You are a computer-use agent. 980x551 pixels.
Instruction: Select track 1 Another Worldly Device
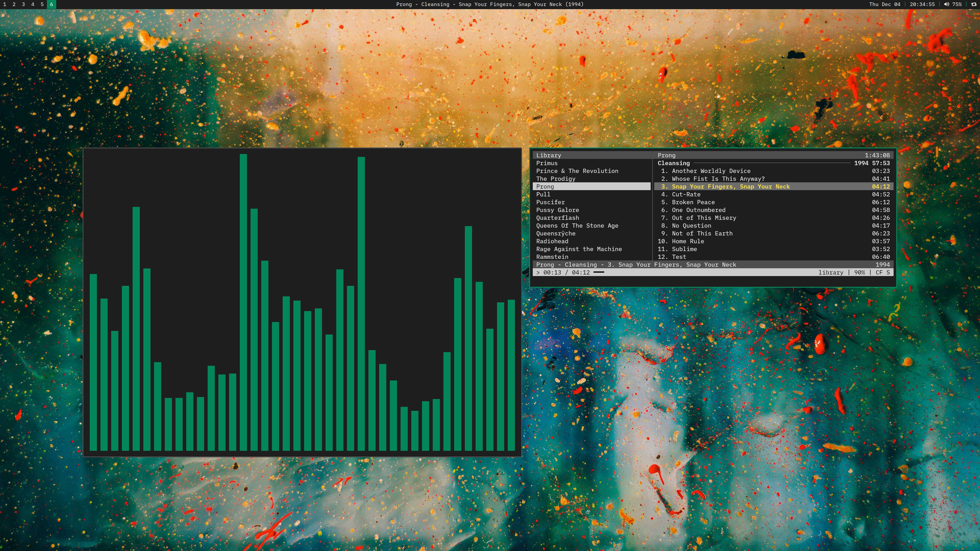[x=711, y=171]
